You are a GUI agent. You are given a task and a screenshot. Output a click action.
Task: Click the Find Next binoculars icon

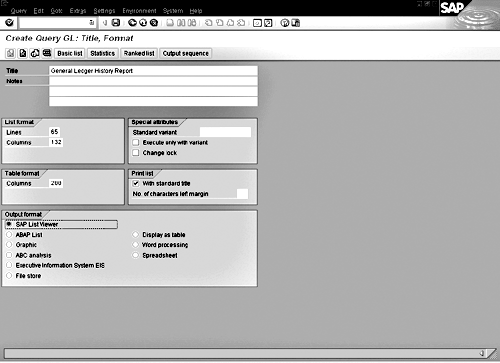pos(192,23)
